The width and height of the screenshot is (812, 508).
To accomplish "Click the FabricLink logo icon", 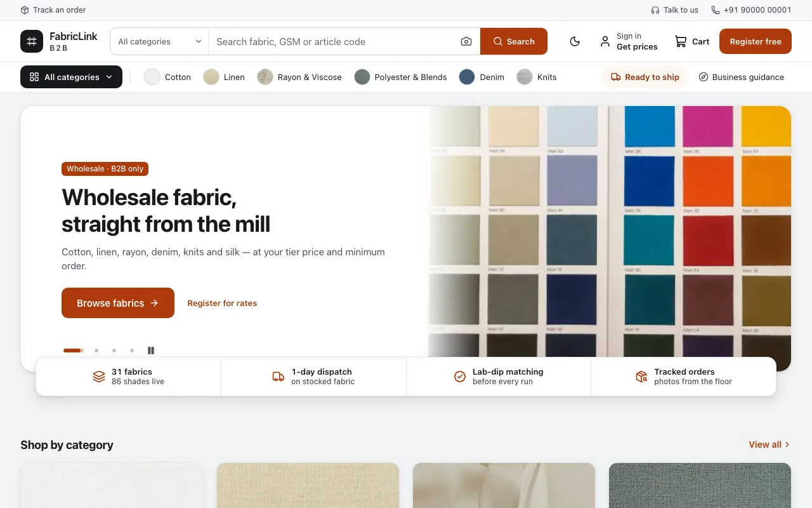I will tap(32, 41).
